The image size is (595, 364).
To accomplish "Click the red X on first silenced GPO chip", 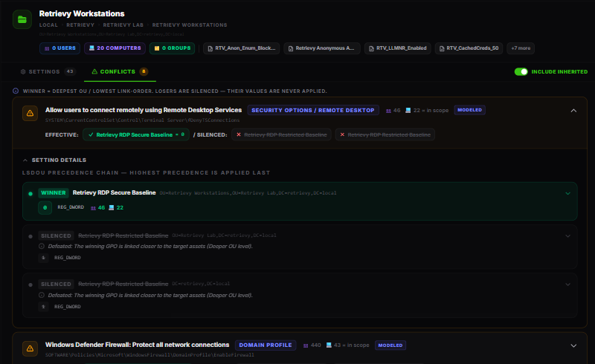I will [239, 134].
